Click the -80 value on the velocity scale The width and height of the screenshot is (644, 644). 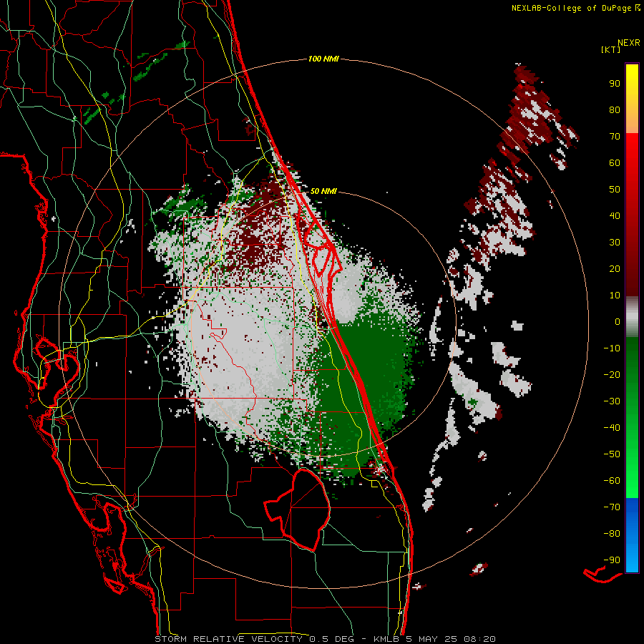tap(612, 534)
